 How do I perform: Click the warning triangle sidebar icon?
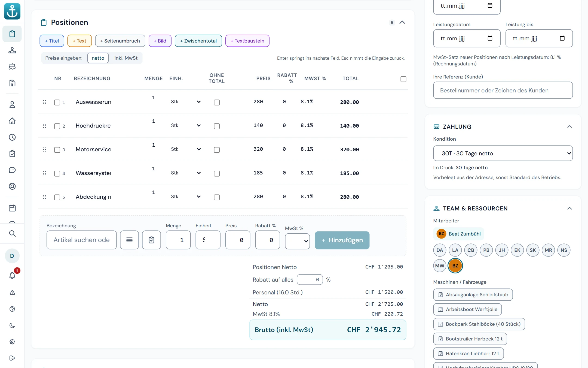point(12,292)
